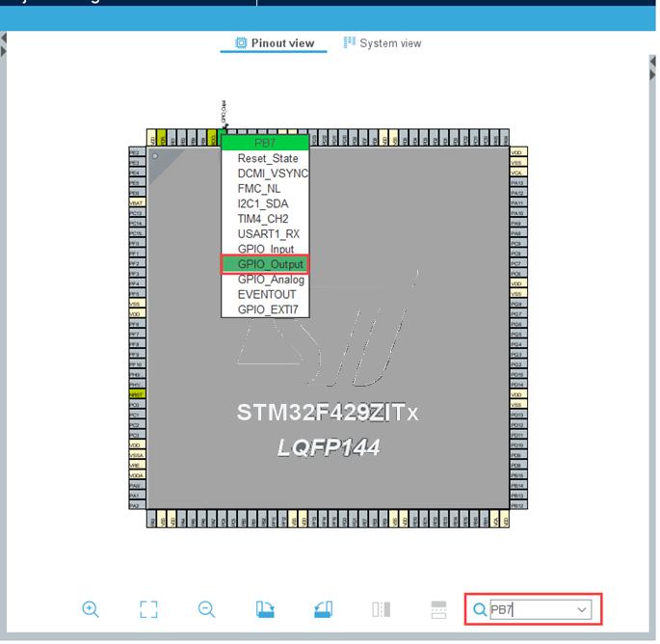Choose GPIO_EXTI7 from the pin menu
This screenshot has height=644, width=660.
pyautogui.click(x=268, y=309)
